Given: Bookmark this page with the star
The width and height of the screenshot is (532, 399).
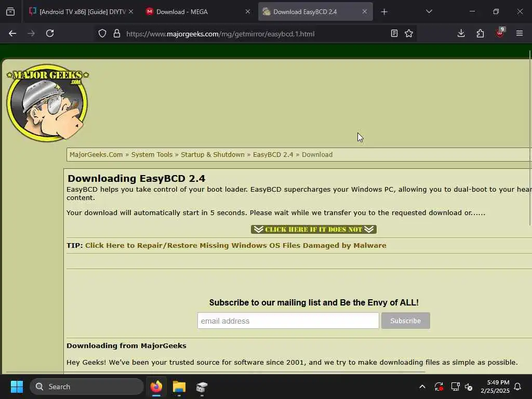Looking at the screenshot, I should pyautogui.click(x=409, y=33).
